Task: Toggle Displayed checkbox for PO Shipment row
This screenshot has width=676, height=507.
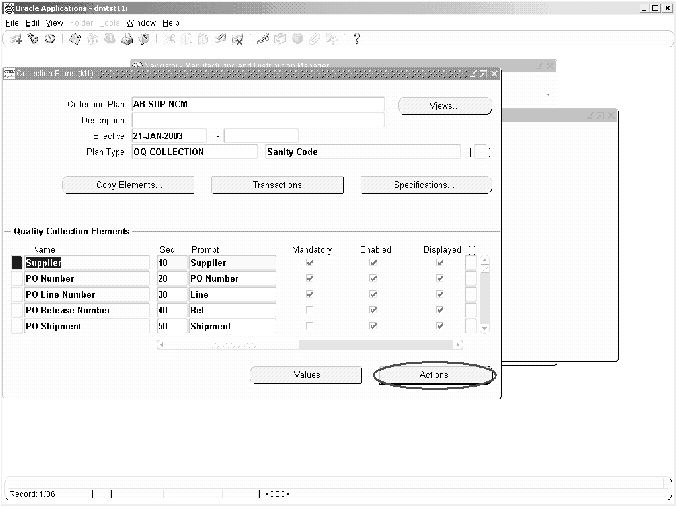Action: [x=439, y=326]
